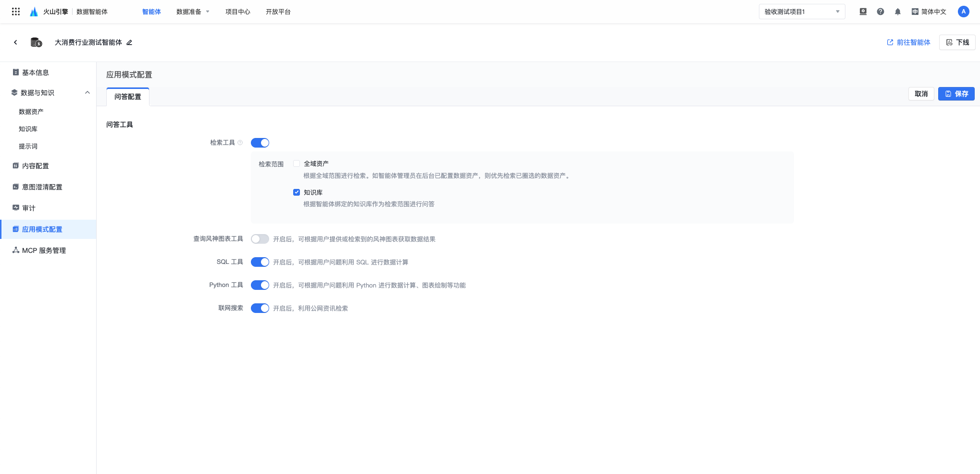The image size is (980, 474).
Task: Open the help question mark icon
Action: tap(881, 12)
